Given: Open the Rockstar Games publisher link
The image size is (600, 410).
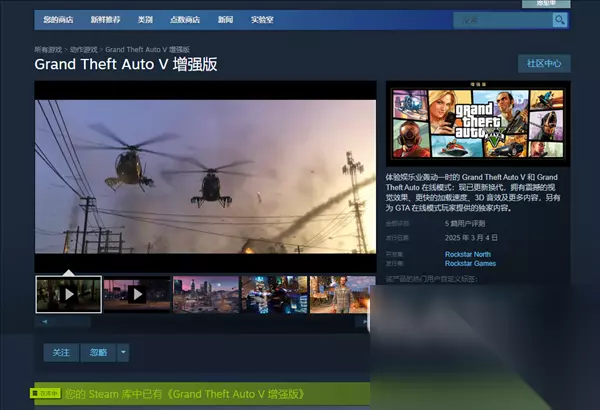Looking at the screenshot, I should 470,263.
